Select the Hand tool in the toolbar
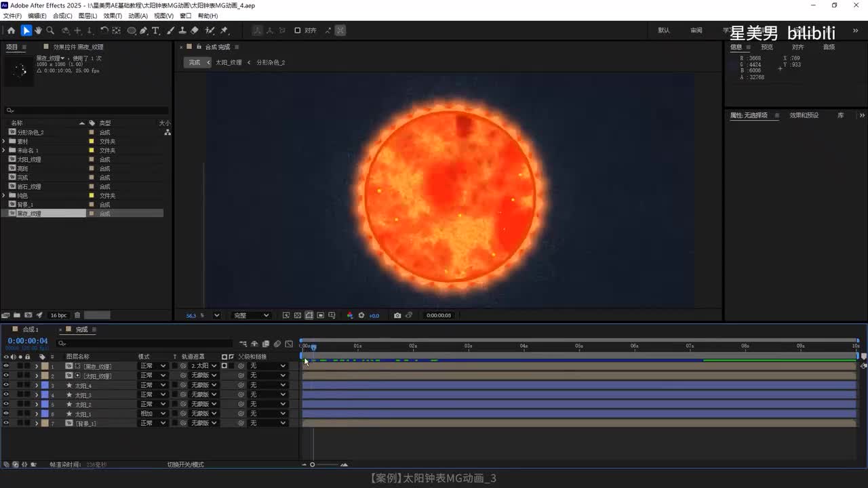This screenshot has width=868, height=488. pyautogui.click(x=38, y=30)
